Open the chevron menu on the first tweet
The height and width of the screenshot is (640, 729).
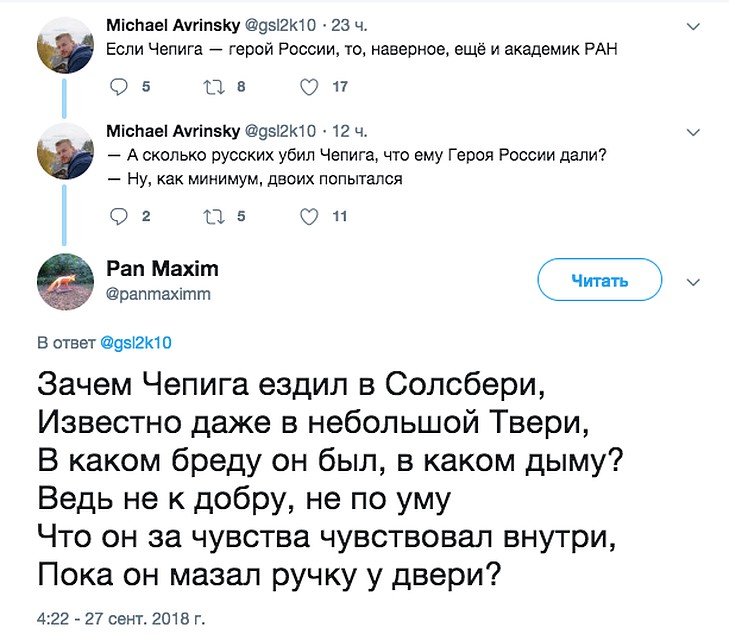[x=693, y=26]
